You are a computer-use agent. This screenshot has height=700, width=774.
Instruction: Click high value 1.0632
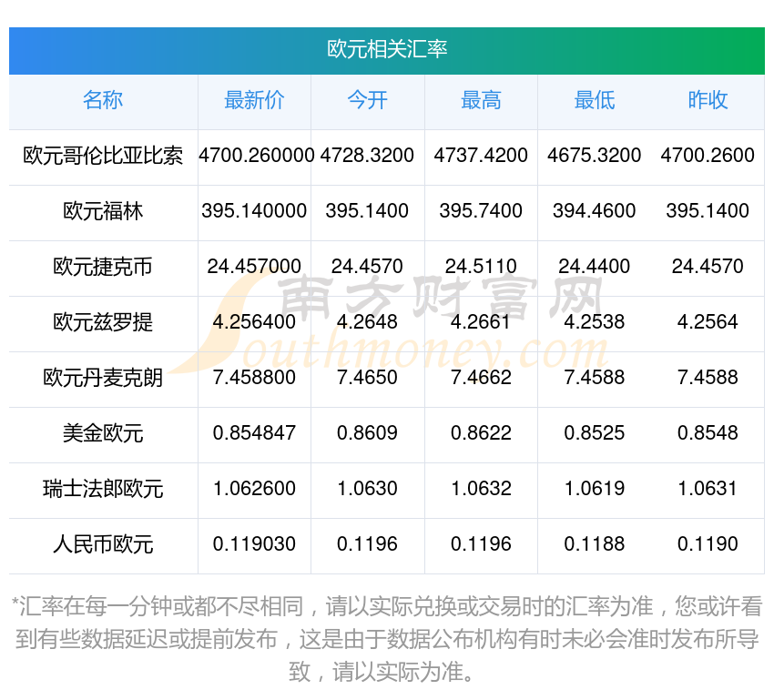[x=481, y=489]
